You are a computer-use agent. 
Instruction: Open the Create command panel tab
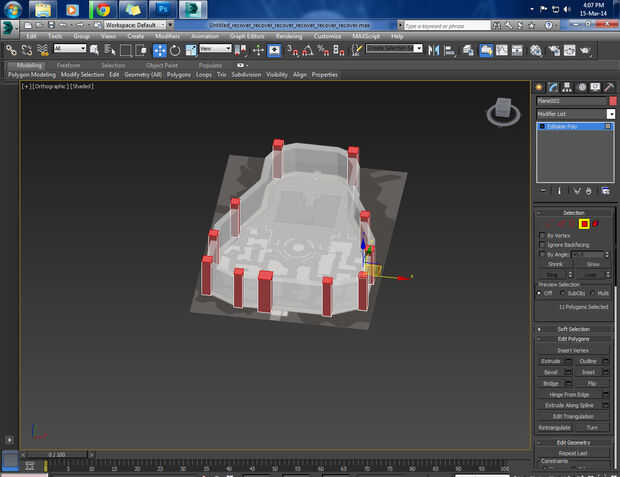pos(539,87)
